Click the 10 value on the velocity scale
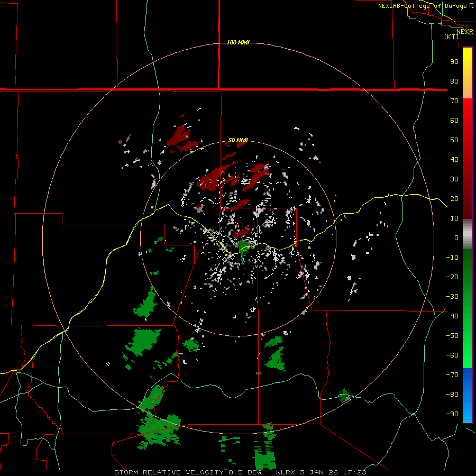 coord(454,218)
